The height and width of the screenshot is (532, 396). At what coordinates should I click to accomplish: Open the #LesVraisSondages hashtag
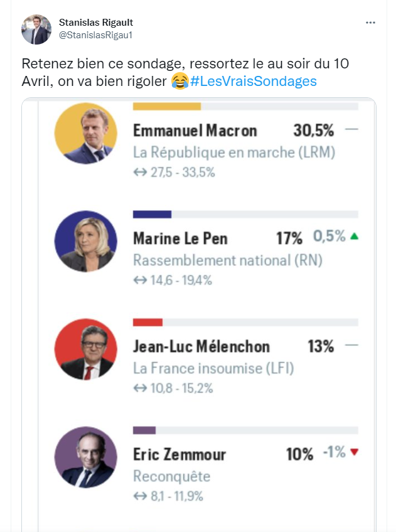click(253, 82)
